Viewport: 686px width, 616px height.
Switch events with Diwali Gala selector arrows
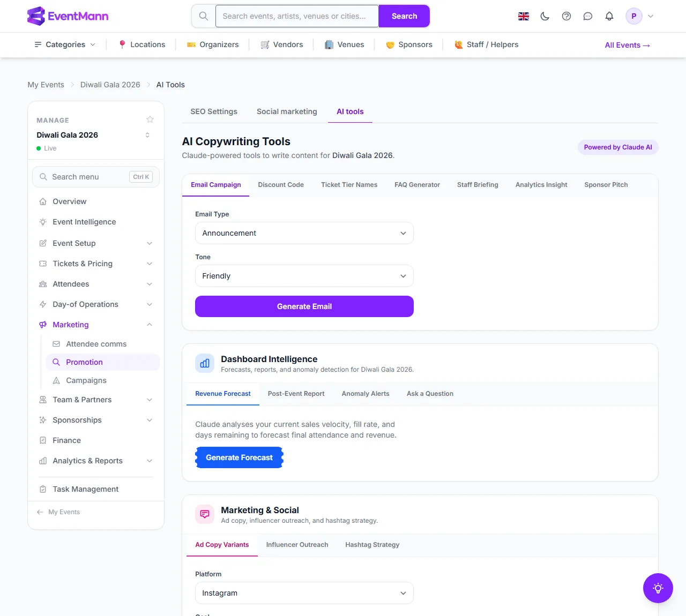coord(147,135)
